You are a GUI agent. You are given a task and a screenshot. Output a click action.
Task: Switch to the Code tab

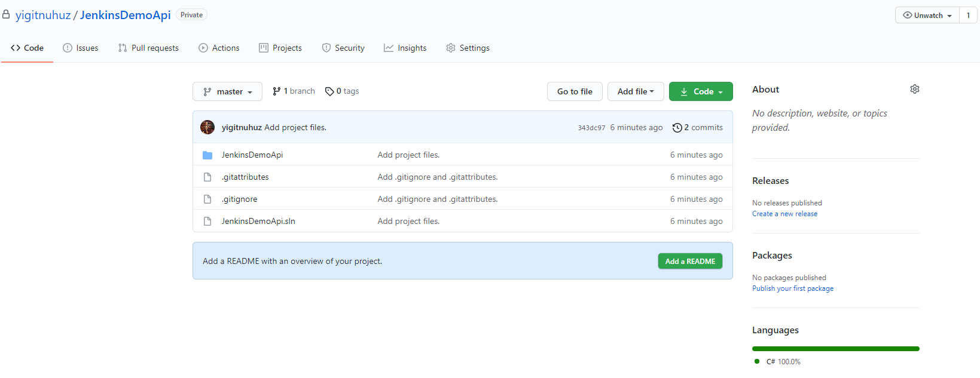(27, 48)
